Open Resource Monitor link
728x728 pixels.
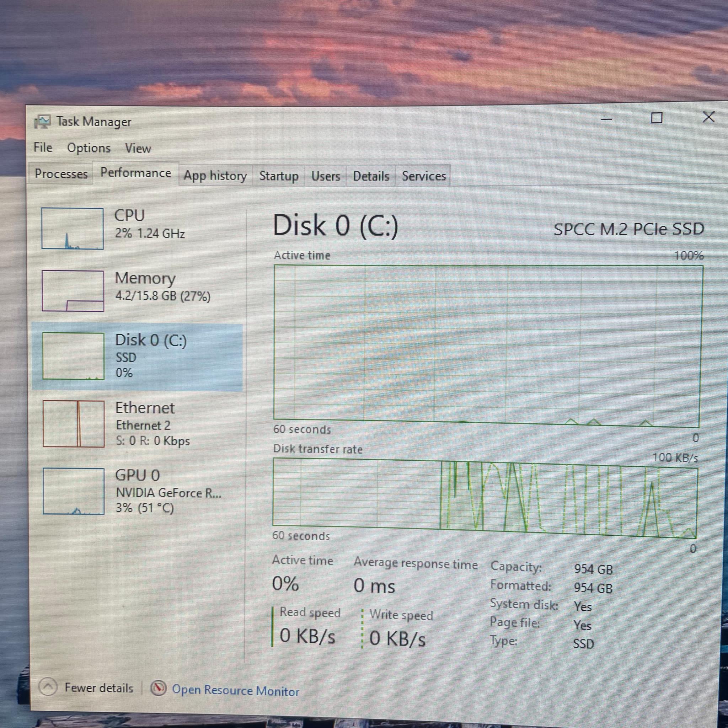(x=236, y=690)
